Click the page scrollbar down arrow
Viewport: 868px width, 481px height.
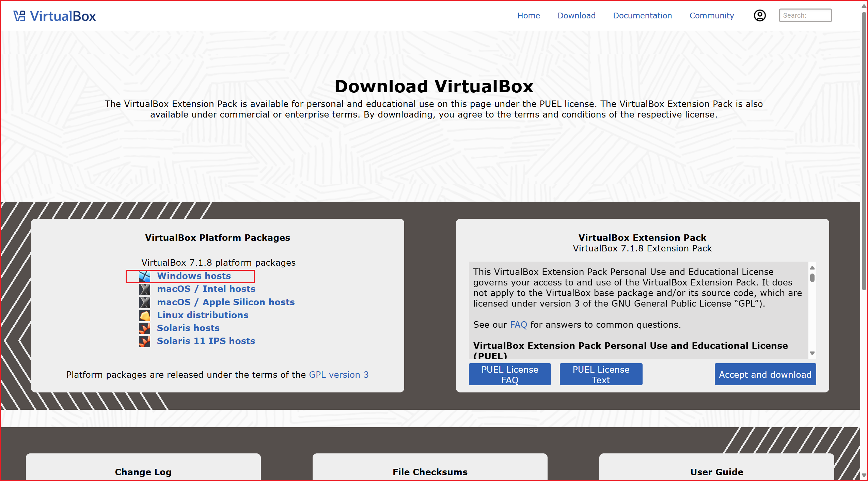click(864, 475)
